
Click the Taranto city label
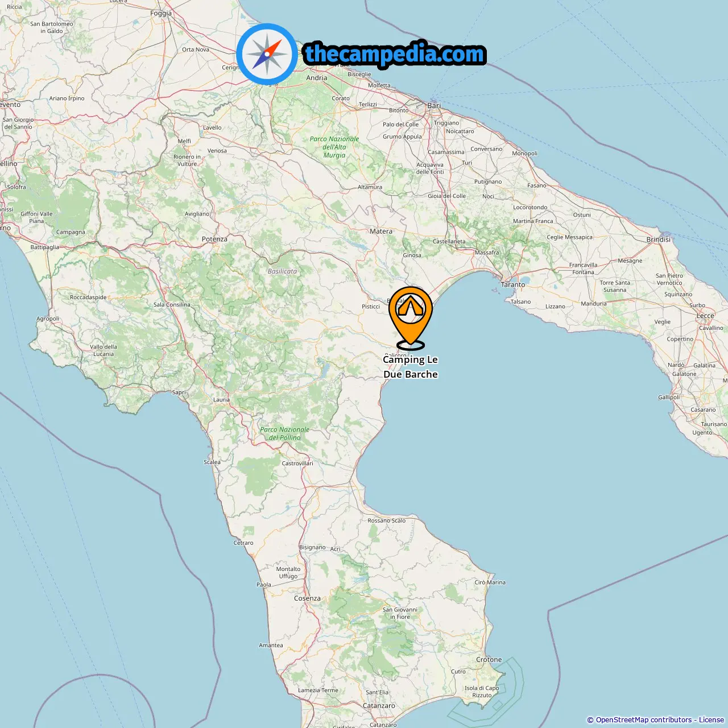[x=513, y=285]
